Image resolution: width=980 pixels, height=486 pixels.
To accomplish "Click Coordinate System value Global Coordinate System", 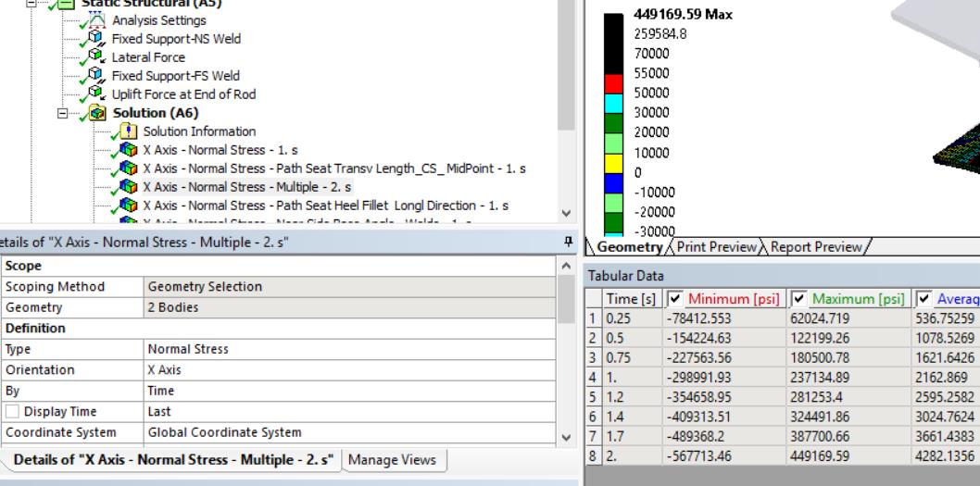I will 349,432.
